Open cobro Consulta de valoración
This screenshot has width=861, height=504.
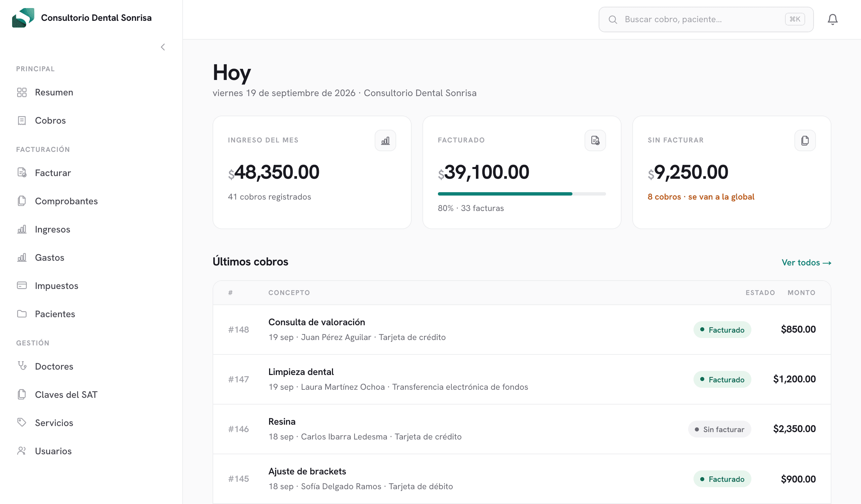point(522,330)
